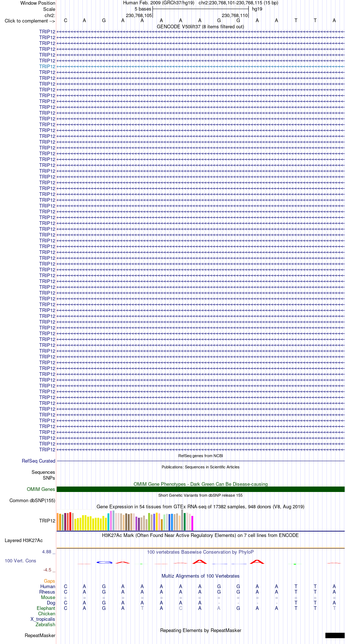The width and height of the screenshot is (345, 644).
Task: Click 'OMIM Gene Phenotypes' track title
Action: (200, 484)
